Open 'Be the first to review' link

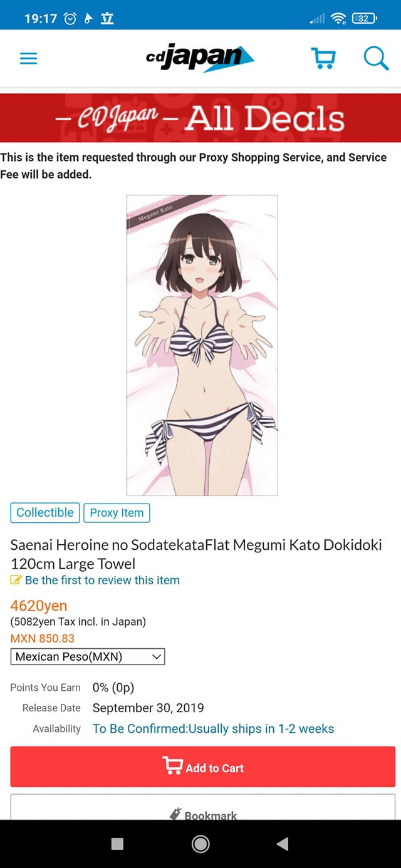[102, 580]
